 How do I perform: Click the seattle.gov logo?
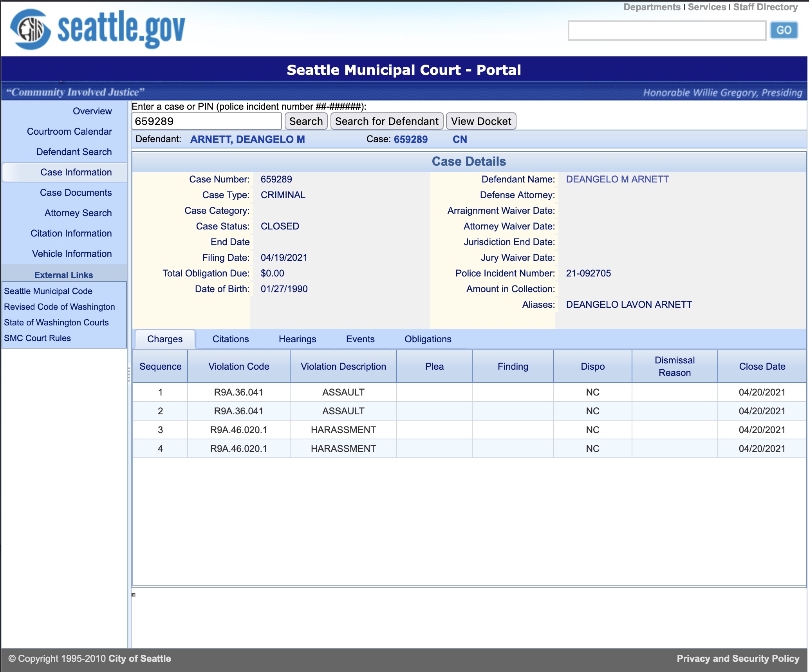click(98, 29)
